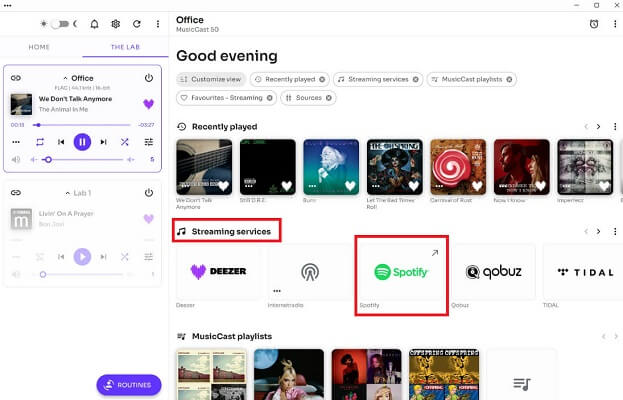
Task: Launch Spotify service tile
Action: [x=402, y=272]
